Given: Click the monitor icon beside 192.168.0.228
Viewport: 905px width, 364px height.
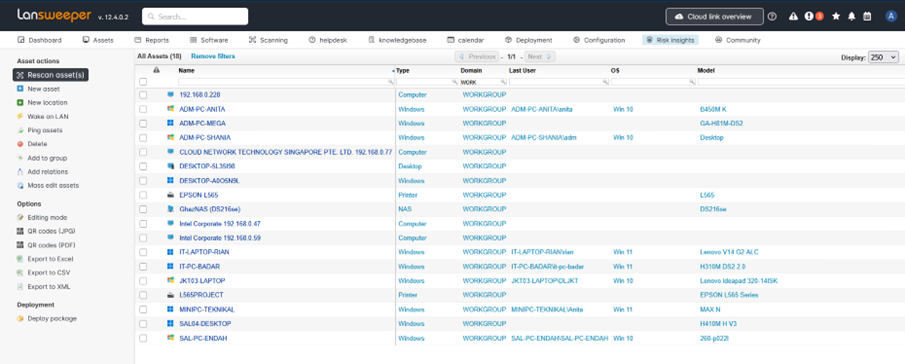Looking at the screenshot, I should coord(170,95).
